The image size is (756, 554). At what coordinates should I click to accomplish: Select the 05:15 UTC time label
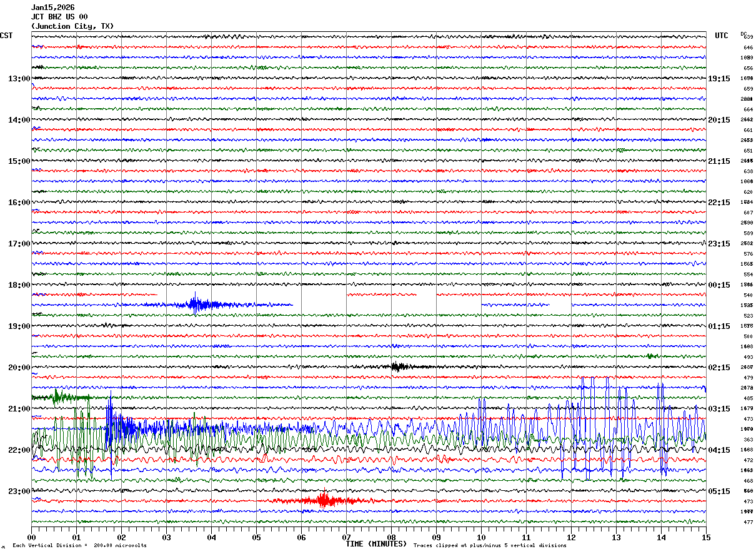pyautogui.click(x=719, y=491)
